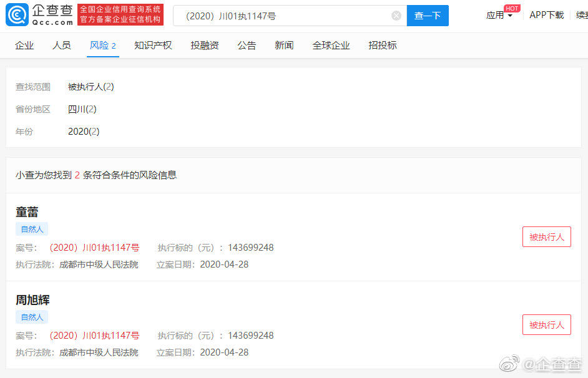
Task: Select the 风险 tab
Action: tap(102, 46)
